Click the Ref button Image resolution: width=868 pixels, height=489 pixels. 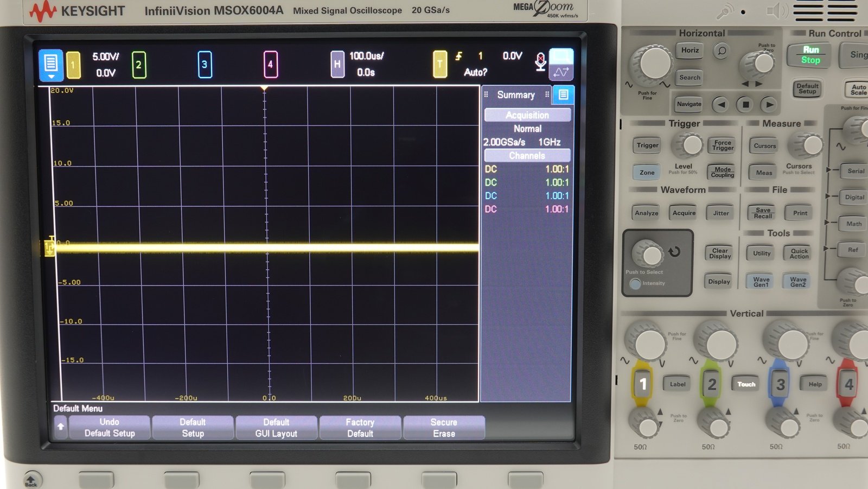coord(853,250)
